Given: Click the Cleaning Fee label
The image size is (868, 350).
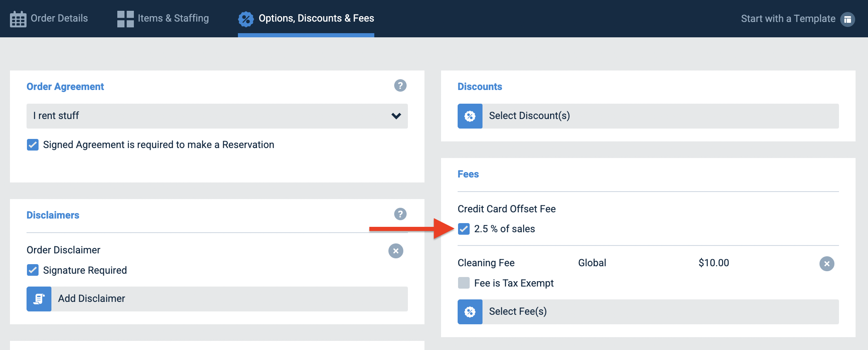Looking at the screenshot, I should pyautogui.click(x=486, y=263).
